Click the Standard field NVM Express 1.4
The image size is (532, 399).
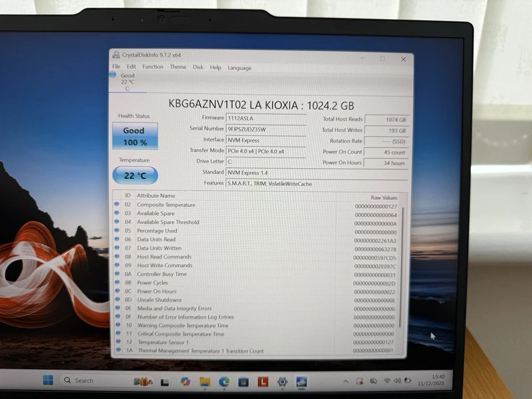(316, 173)
